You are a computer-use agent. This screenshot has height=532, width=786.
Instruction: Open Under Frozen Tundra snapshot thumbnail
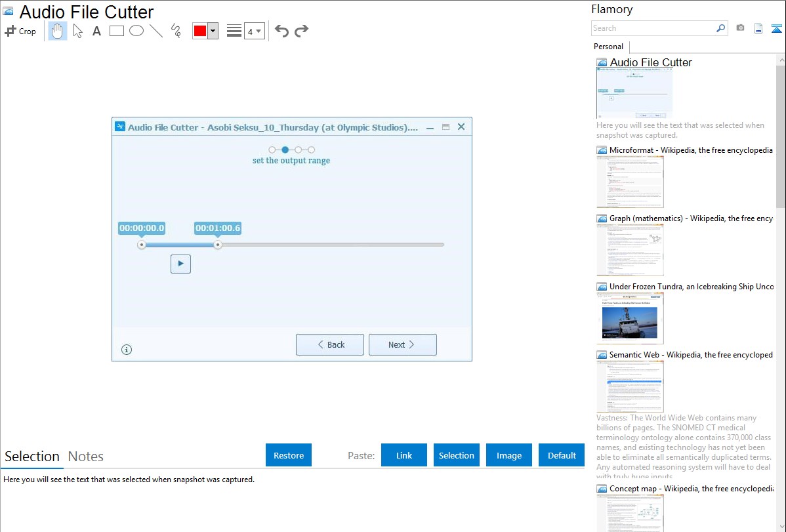(x=630, y=318)
